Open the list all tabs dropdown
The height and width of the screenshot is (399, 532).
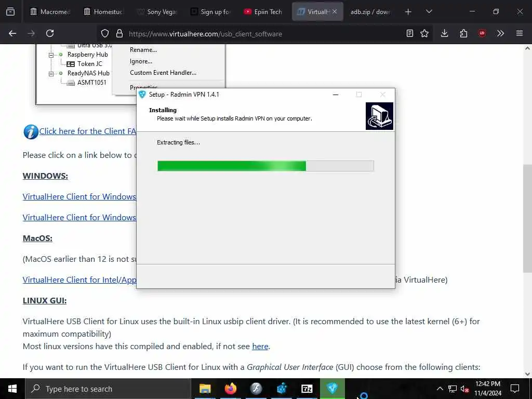coord(429,11)
